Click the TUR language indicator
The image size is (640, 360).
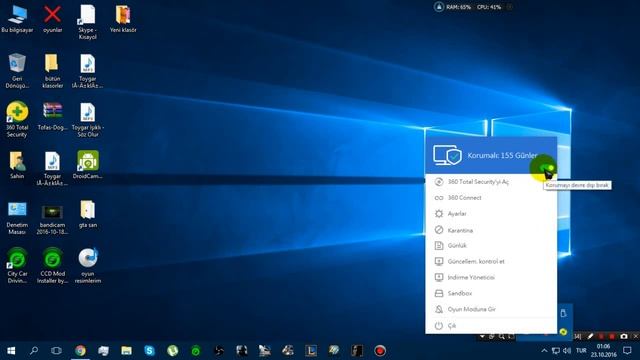(x=581, y=351)
